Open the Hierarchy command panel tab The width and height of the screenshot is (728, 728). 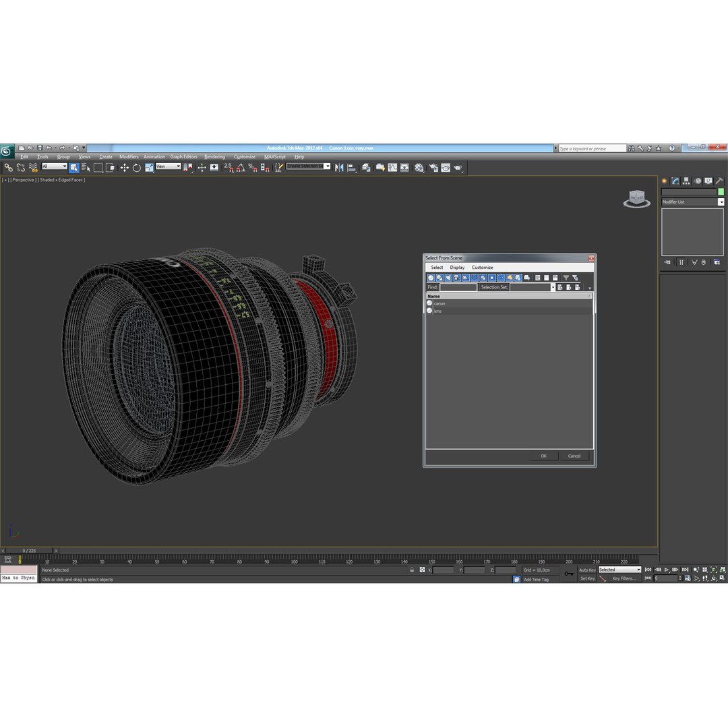[686, 181]
